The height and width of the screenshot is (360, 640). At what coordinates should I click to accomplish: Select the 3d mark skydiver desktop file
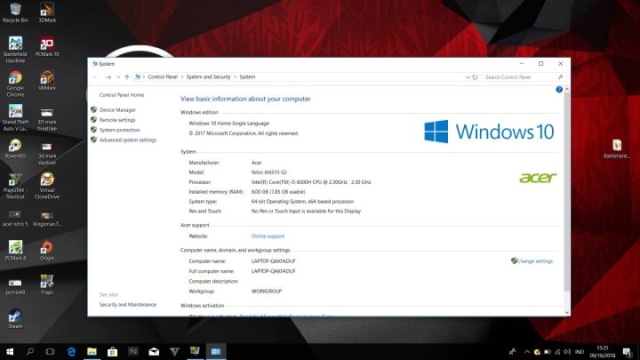click(x=47, y=153)
